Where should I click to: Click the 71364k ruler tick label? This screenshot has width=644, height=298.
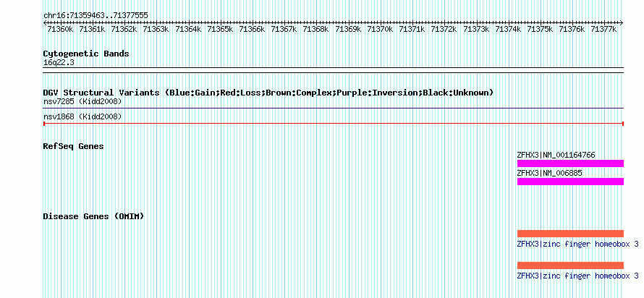coord(188,29)
